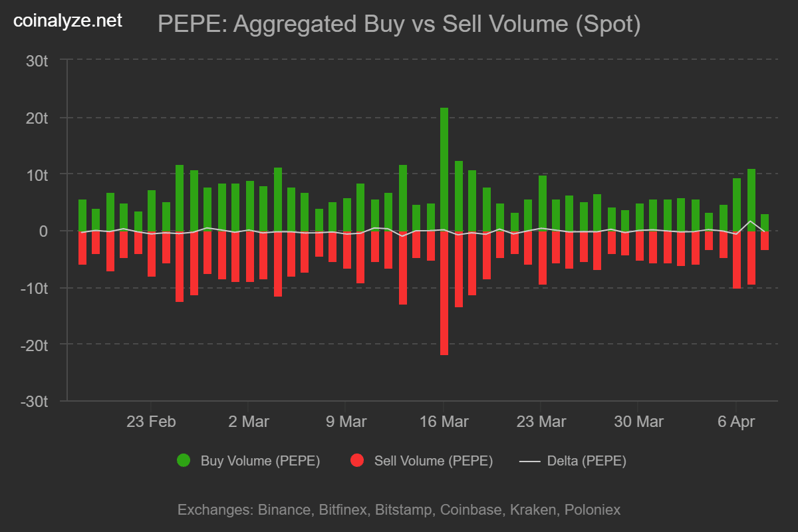Select the tallest green buy bar
798x532 pixels.
[444, 169]
